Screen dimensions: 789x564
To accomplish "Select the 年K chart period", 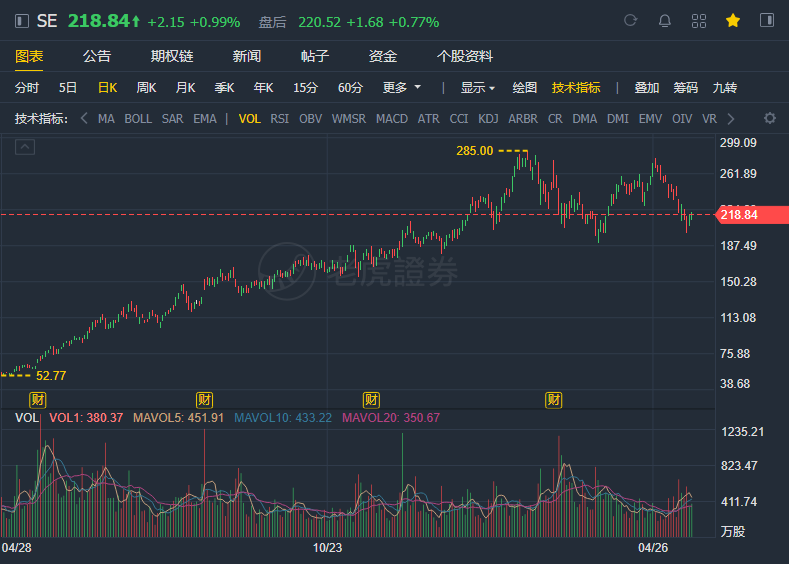I will point(263,88).
